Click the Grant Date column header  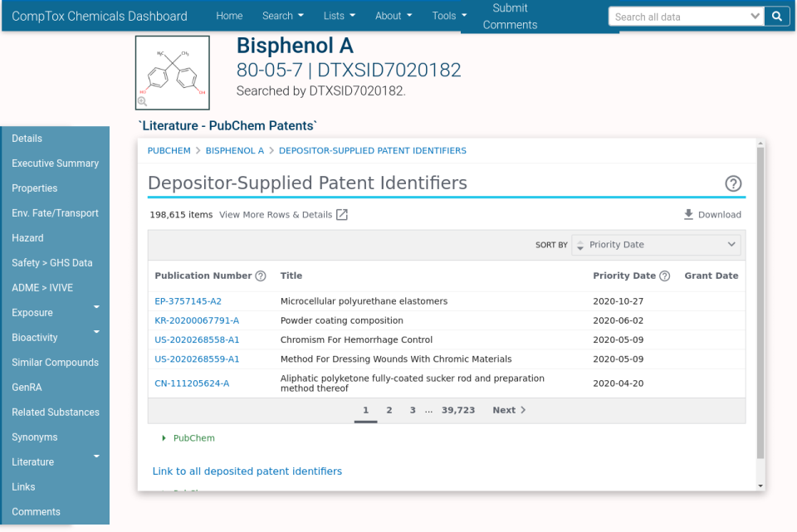pyautogui.click(x=711, y=276)
